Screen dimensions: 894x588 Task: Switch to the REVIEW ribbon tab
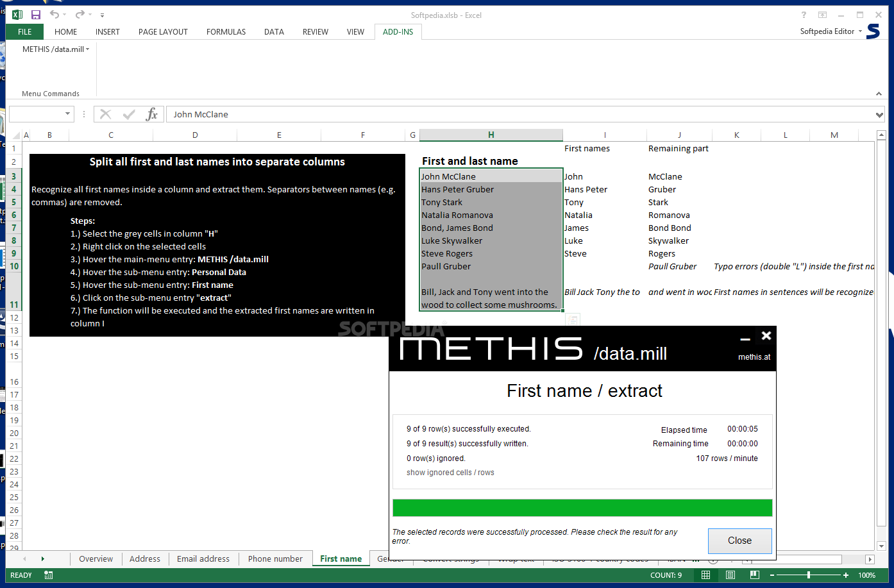(316, 31)
